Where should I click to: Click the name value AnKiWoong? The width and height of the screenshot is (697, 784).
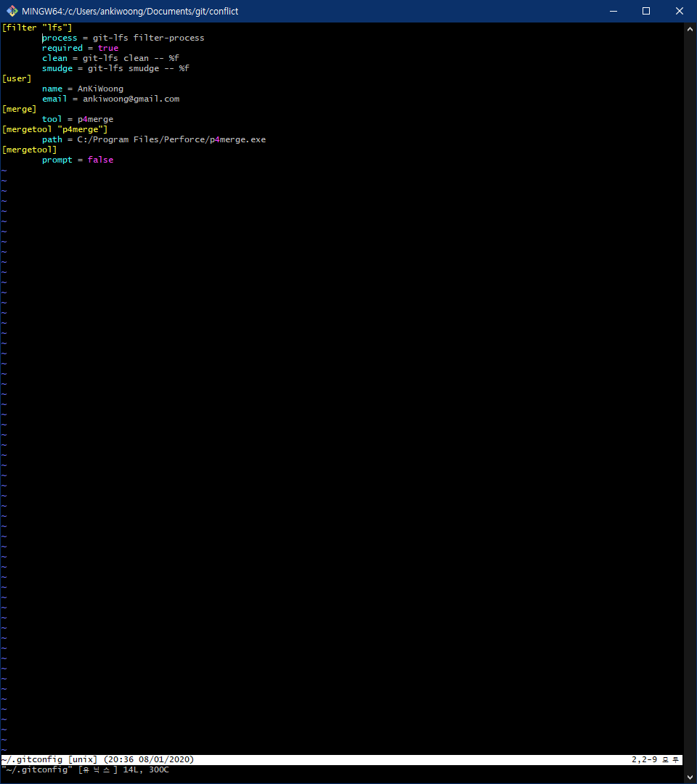(102, 88)
